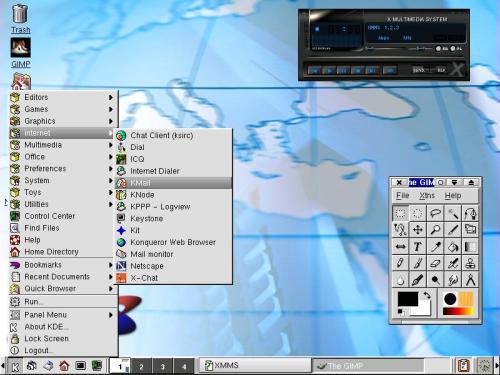
Task: Expand the Bookmarks submenu
Action: click(63, 265)
